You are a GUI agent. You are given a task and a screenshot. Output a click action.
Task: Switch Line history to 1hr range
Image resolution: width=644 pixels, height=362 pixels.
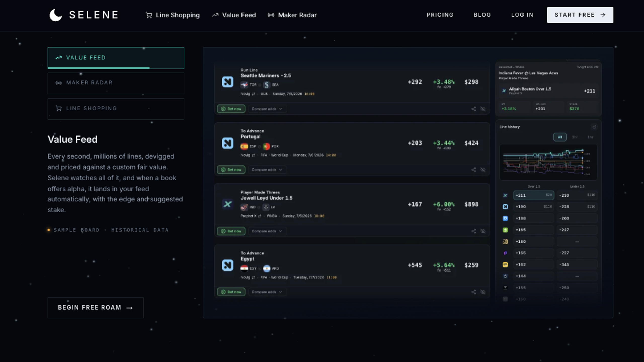(590, 137)
